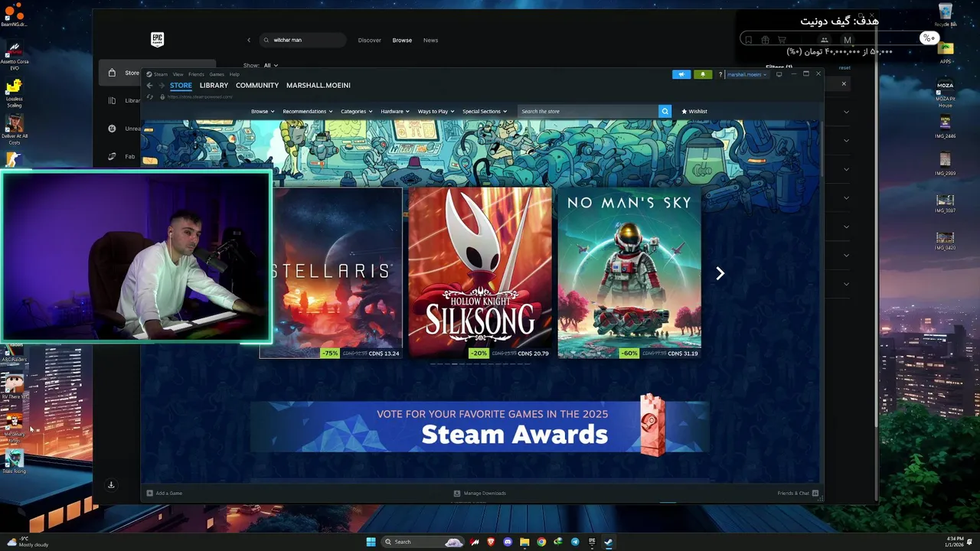Open the Categories dropdown menu
The height and width of the screenshot is (551, 980).
click(x=356, y=111)
